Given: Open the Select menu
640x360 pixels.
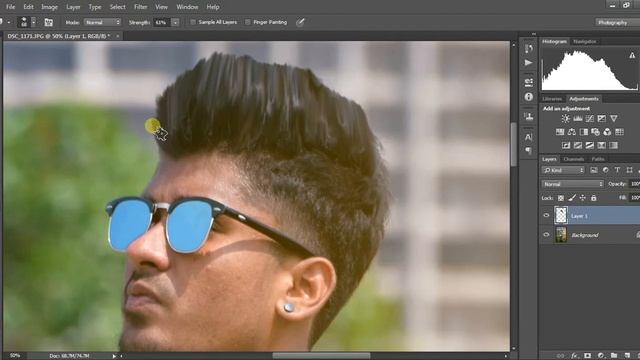Looking at the screenshot, I should point(118,7).
